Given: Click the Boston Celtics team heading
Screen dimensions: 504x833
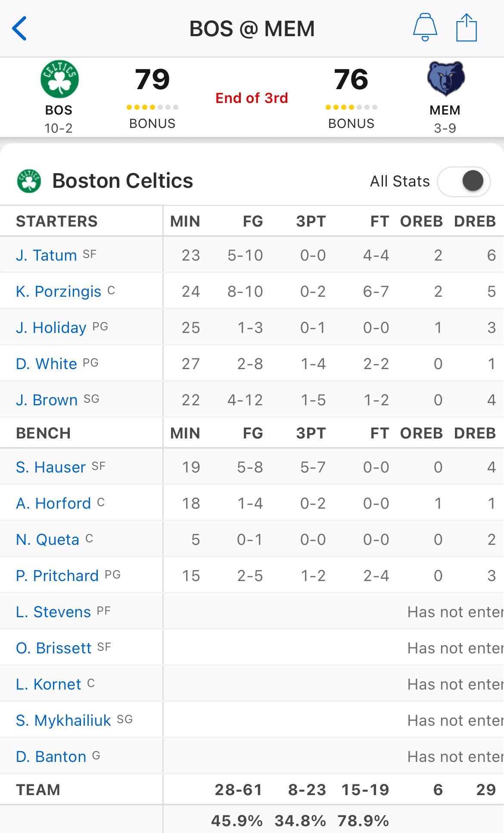Looking at the screenshot, I should tap(123, 181).
